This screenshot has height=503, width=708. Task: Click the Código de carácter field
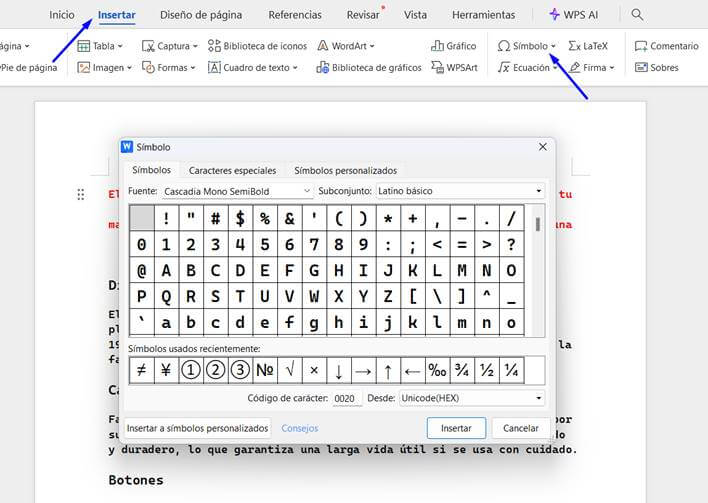[x=346, y=398]
